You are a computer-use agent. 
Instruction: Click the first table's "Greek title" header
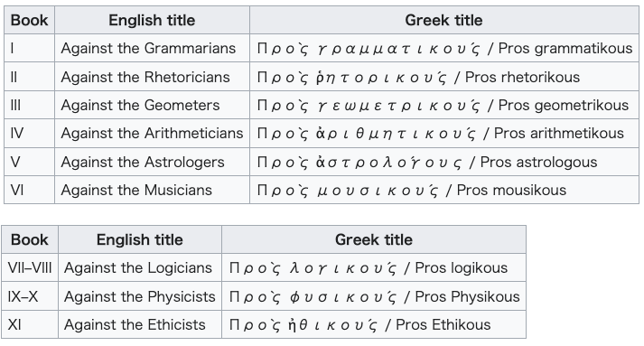pos(444,20)
